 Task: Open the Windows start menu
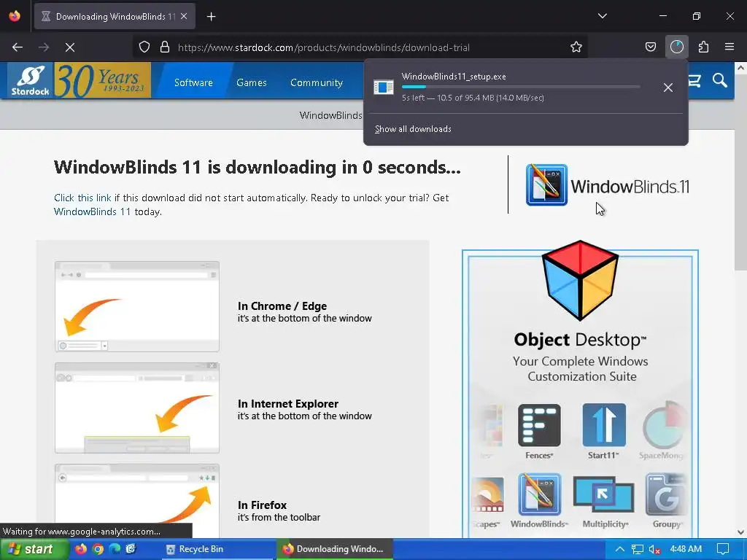[x=34, y=549]
